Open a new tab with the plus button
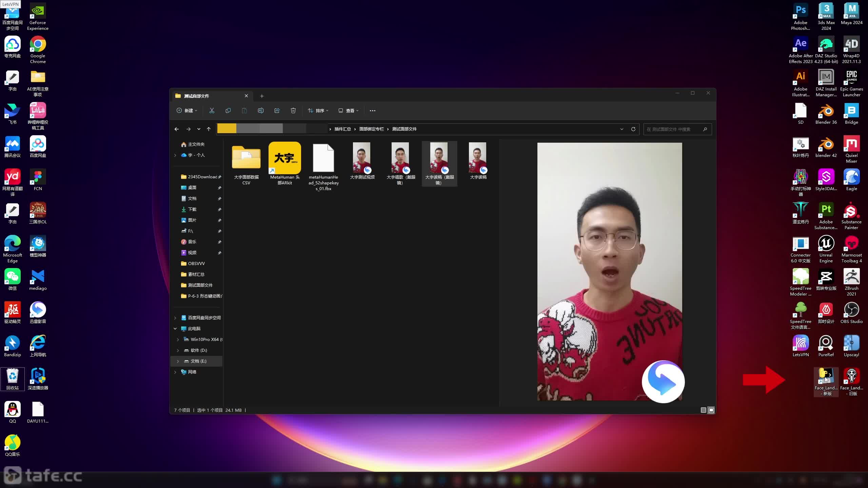868x488 pixels. [x=261, y=96]
